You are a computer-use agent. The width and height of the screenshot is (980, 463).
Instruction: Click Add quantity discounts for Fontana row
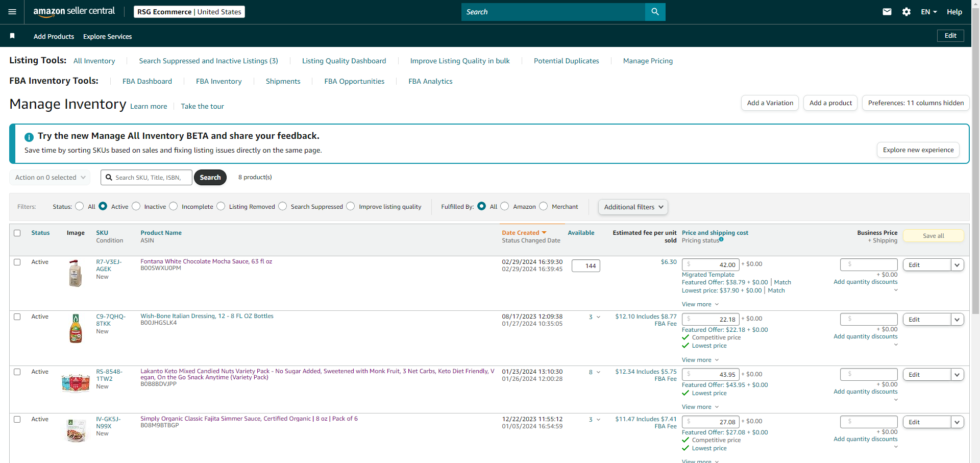click(865, 282)
